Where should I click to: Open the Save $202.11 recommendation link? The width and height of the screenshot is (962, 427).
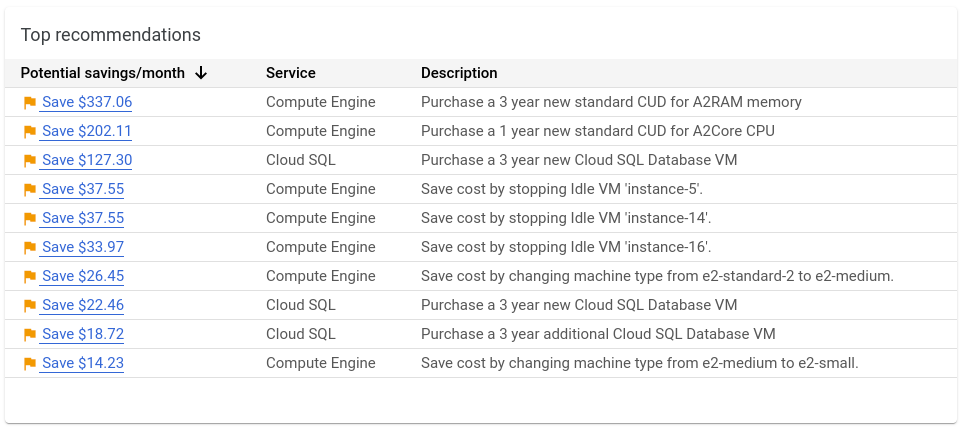tap(86, 131)
